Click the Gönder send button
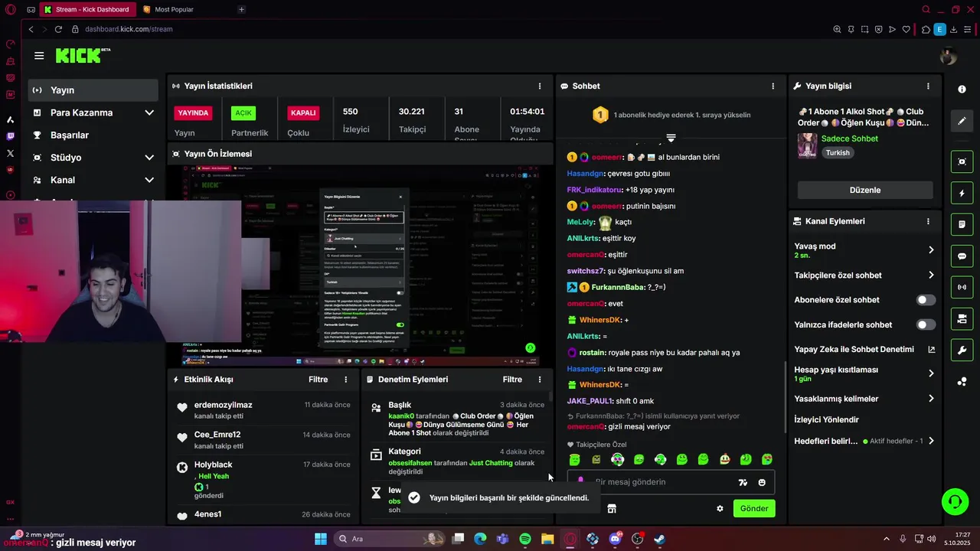Image resolution: width=980 pixels, height=551 pixels. click(x=754, y=508)
